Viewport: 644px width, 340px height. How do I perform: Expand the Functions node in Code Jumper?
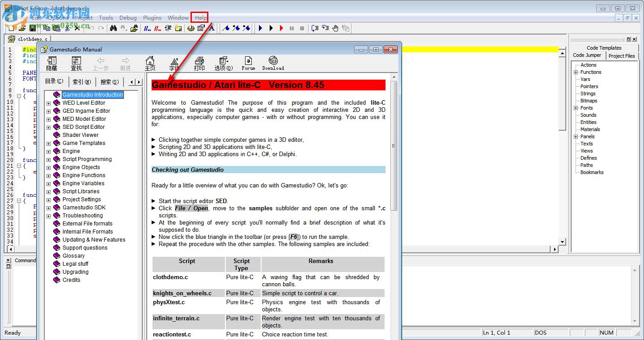tap(576, 72)
